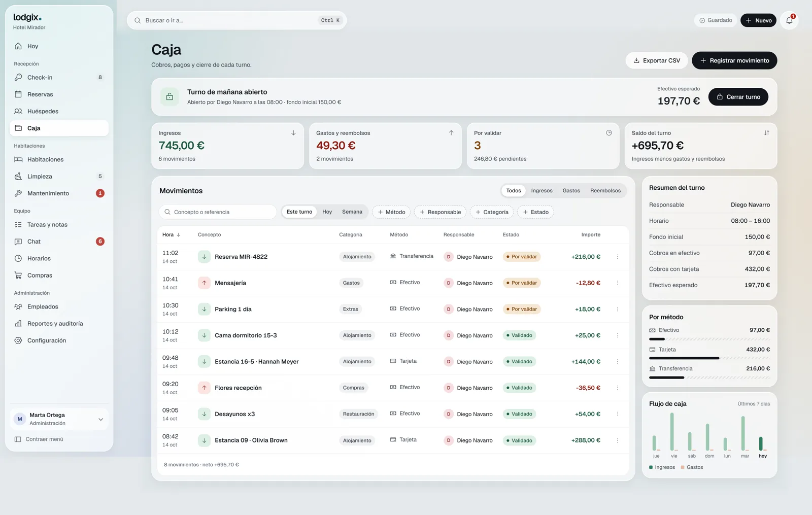Open the notifications bell icon
This screenshot has width=812, height=515.
tap(789, 20)
